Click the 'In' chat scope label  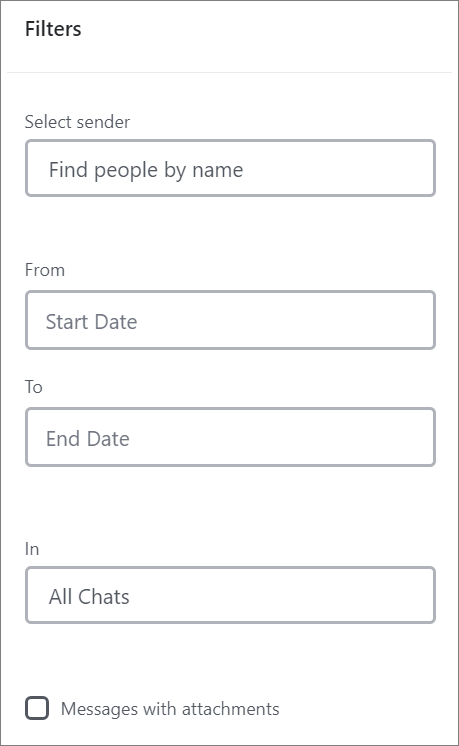pos(32,549)
